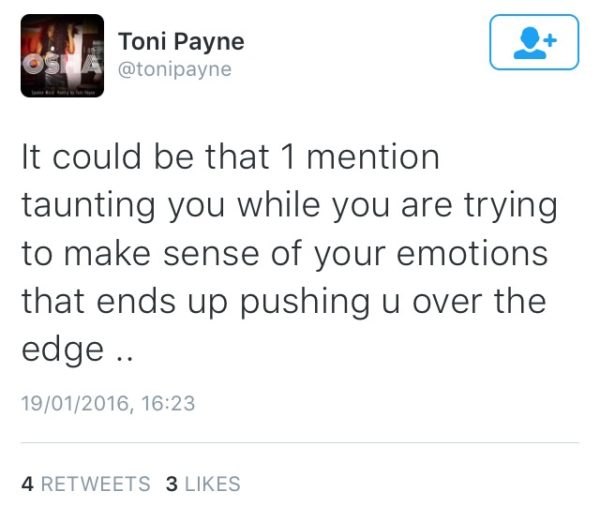Tap the person silhouette in the follow button
Screen dimensions: 600x506
point(530,43)
